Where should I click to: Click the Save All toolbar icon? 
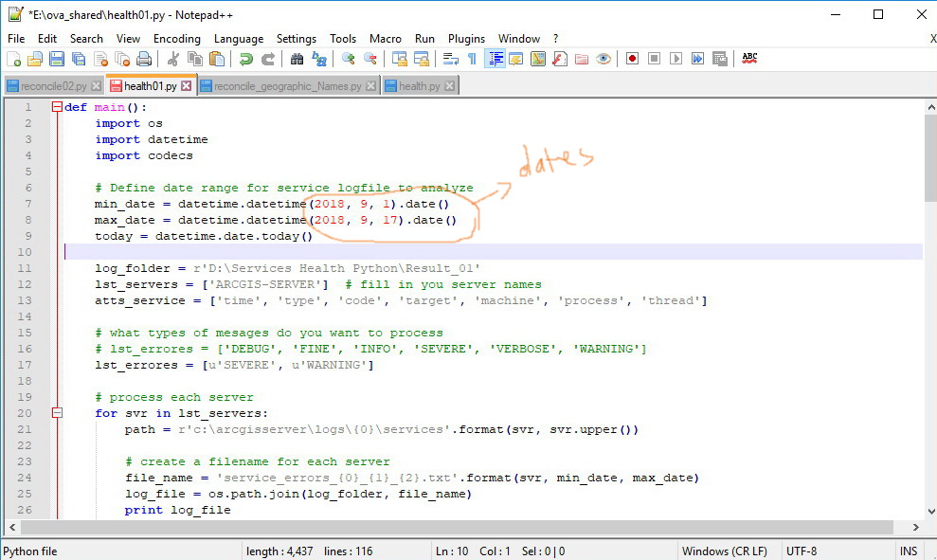pyautogui.click(x=79, y=59)
